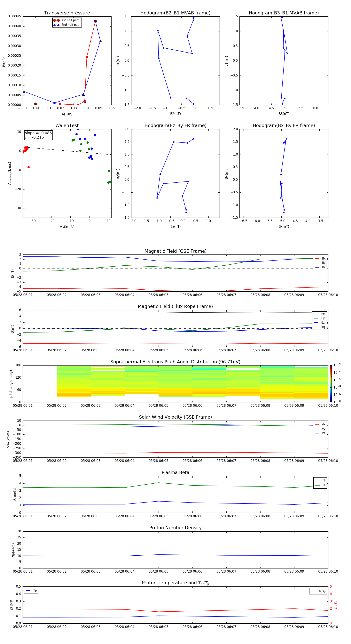
Task: Click "Bx'" in flux rope legend
Action: tap(320, 314)
